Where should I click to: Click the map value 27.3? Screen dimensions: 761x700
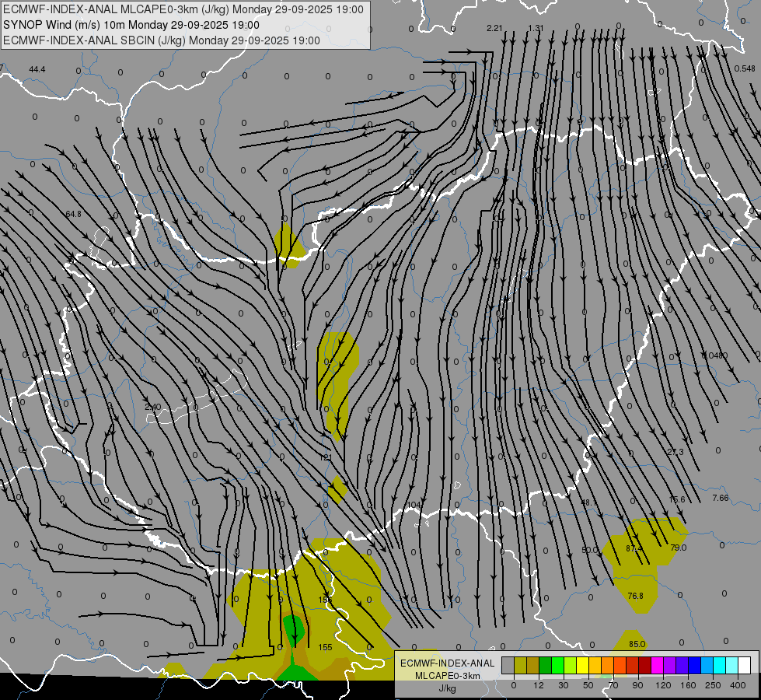[675, 452]
